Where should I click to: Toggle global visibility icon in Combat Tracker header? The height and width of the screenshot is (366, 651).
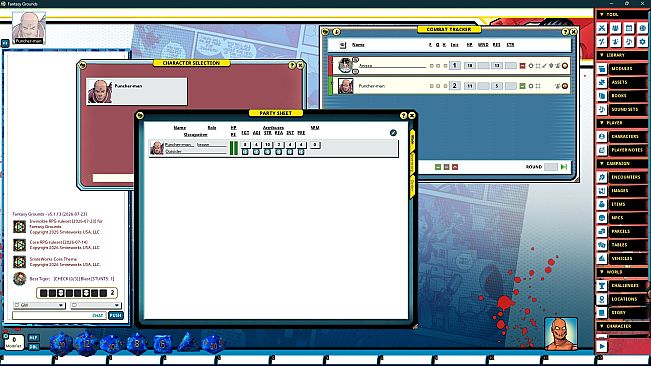(x=343, y=45)
